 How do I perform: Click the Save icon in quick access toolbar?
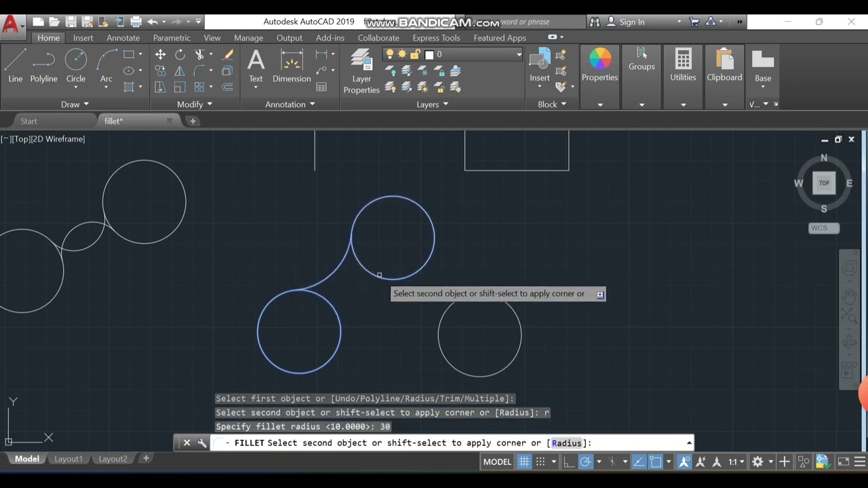click(x=71, y=22)
